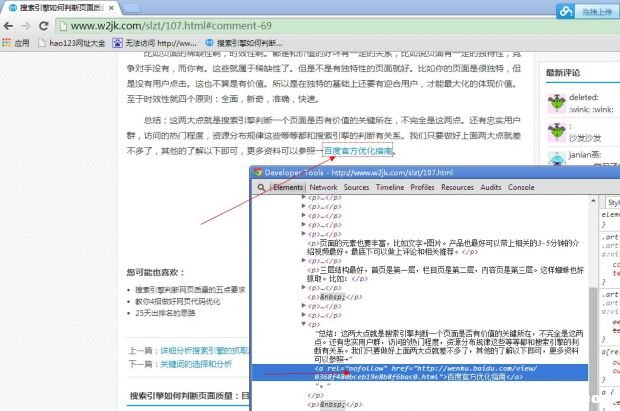Open the 应用 apps bookmark icon
The image size is (620, 411).
pos(15,44)
